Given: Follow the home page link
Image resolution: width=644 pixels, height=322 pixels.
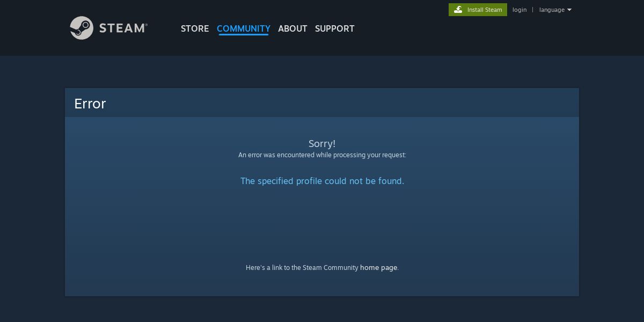Looking at the screenshot, I should point(379,267).
